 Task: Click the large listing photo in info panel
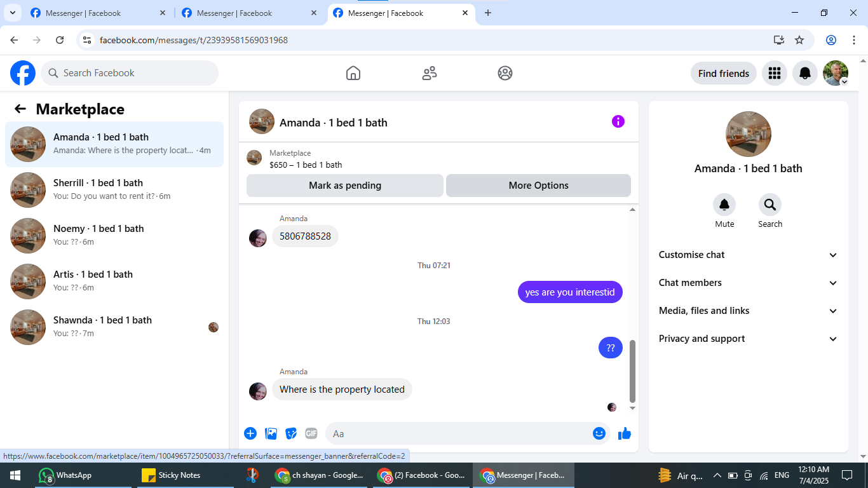(749, 134)
